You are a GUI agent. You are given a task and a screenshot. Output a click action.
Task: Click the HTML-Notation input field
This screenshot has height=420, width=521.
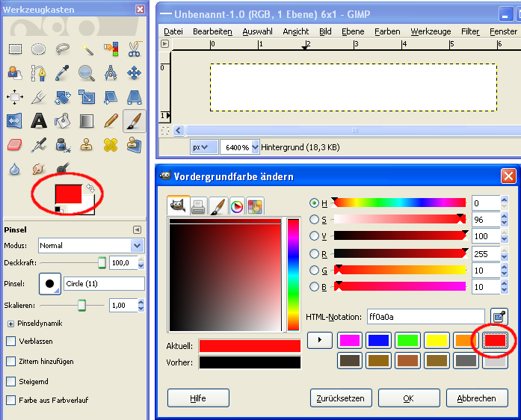coord(425,317)
